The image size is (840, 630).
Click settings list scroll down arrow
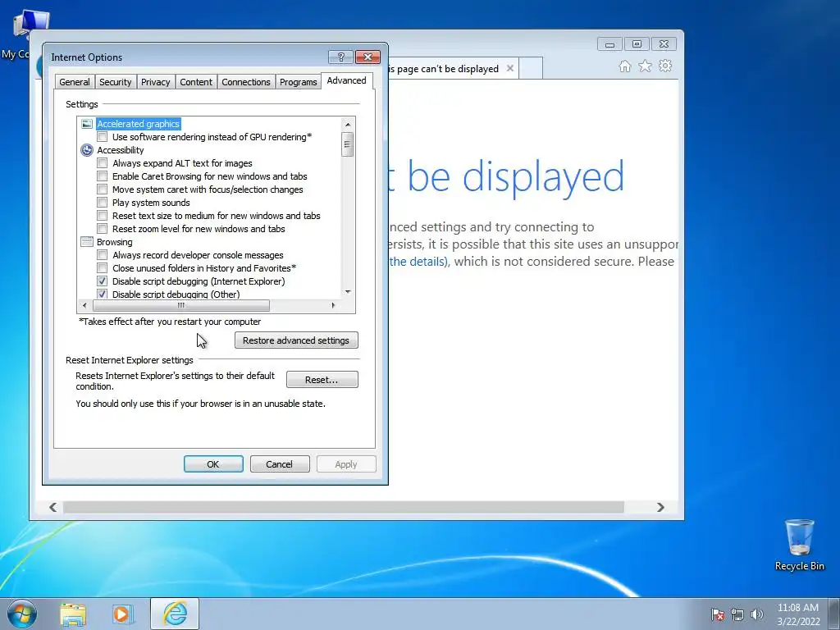click(x=348, y=292)
